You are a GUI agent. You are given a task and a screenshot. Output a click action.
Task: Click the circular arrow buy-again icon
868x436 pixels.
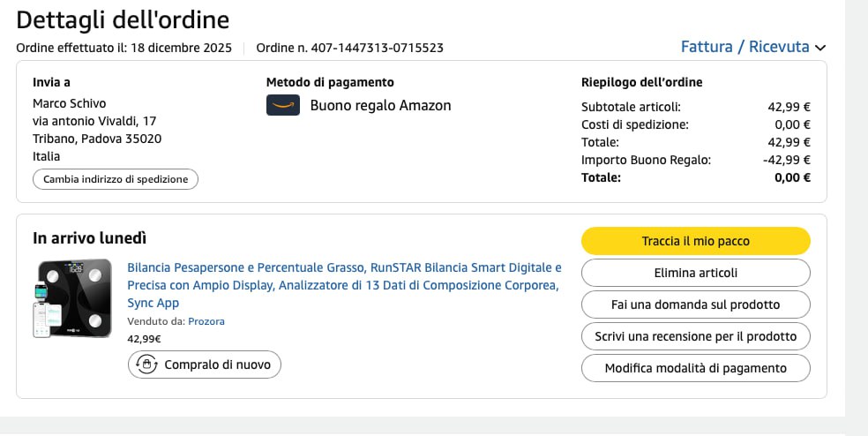pyautogui.click(x=147, y=365)
